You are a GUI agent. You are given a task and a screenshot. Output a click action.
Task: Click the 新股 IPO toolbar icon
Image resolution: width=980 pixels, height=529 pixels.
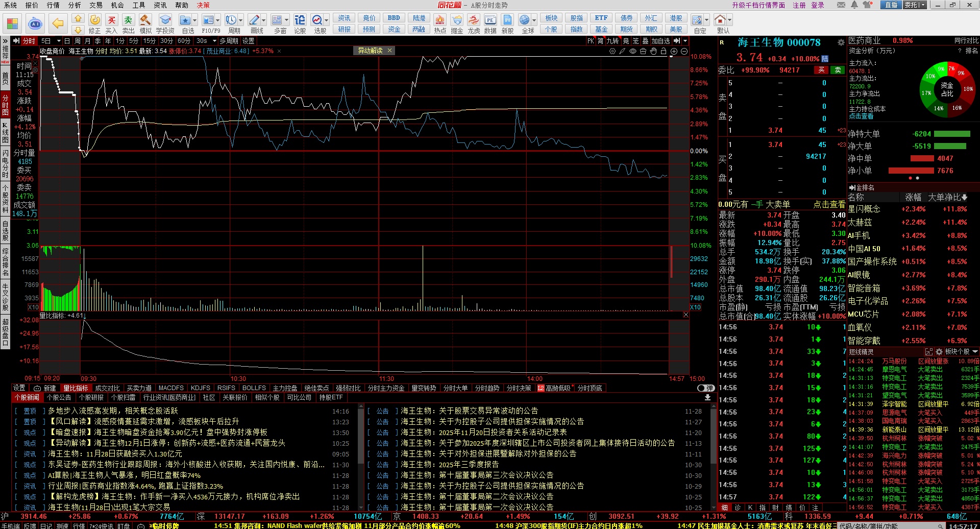(507, 23)
